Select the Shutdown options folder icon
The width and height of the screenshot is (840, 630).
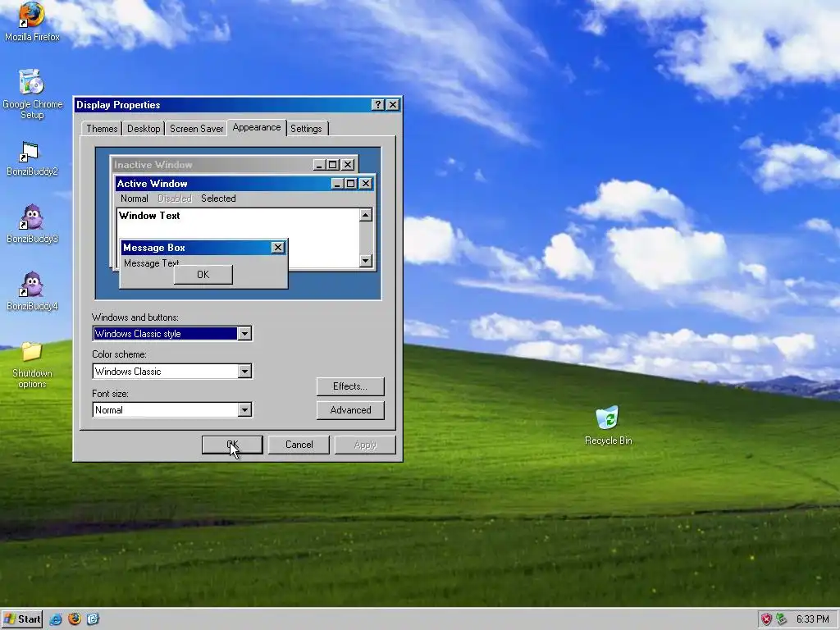click(32, 364)
